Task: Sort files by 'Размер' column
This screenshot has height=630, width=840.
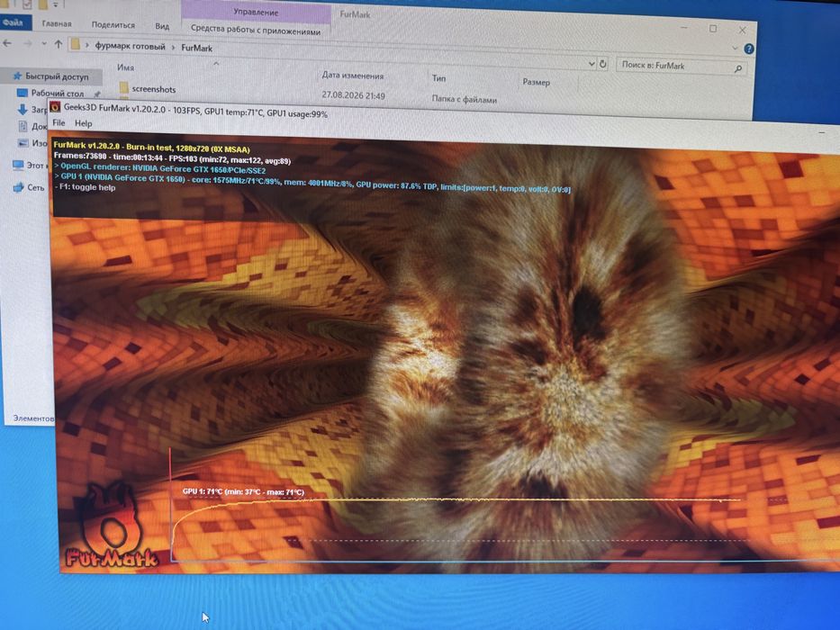Action: coord(537,82)
